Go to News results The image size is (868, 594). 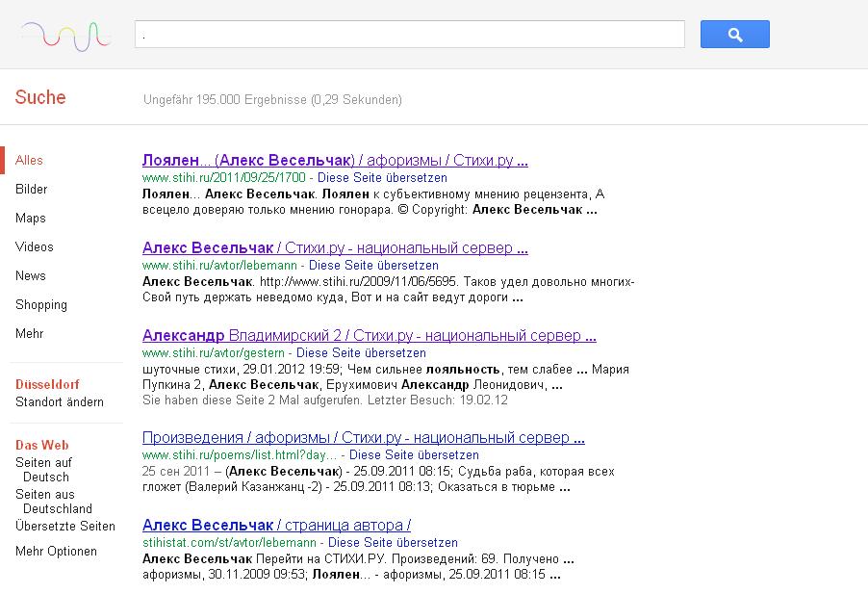click(30, 276)
